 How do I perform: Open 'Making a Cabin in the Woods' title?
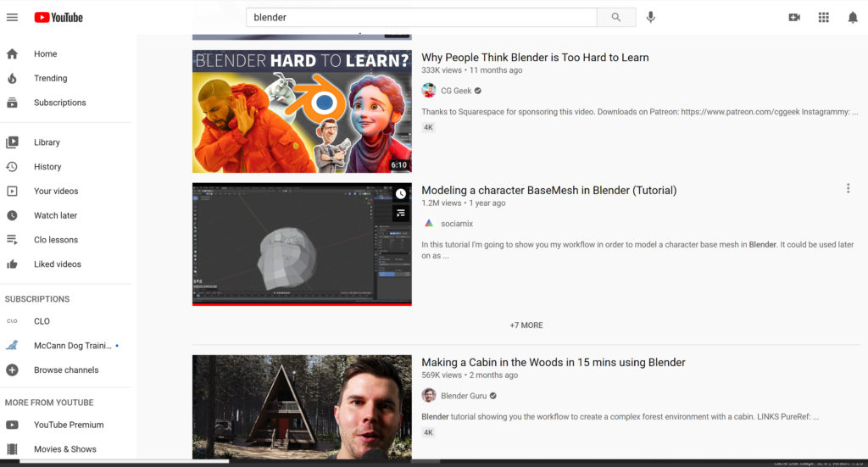(x=553, y=363)
